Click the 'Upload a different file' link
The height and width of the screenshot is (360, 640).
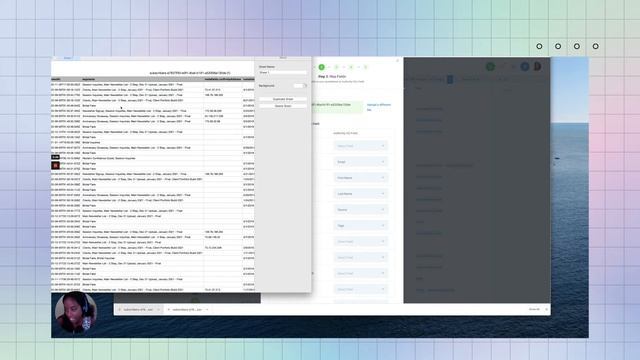pyautogui.click(x=379, y=107)
